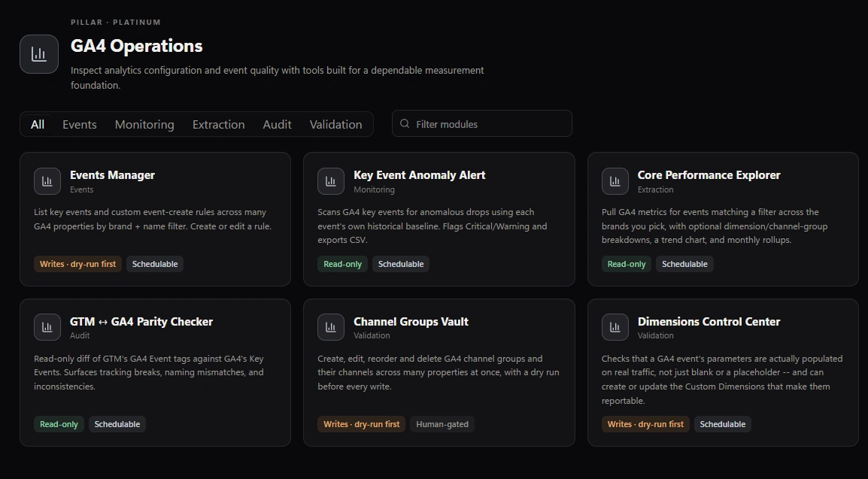Viewport: 868px width, 479px height.
Task: Click Events Manager's 'Writes · dry-run first' badge
Action: tap(77, 264)
